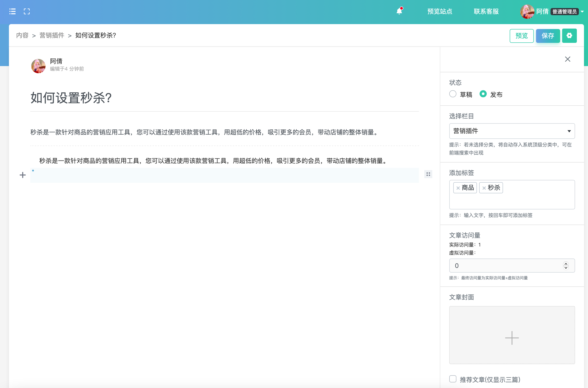
Task: Enter fullscreen mode via the expand icon
Action: [x=27, y=11]
